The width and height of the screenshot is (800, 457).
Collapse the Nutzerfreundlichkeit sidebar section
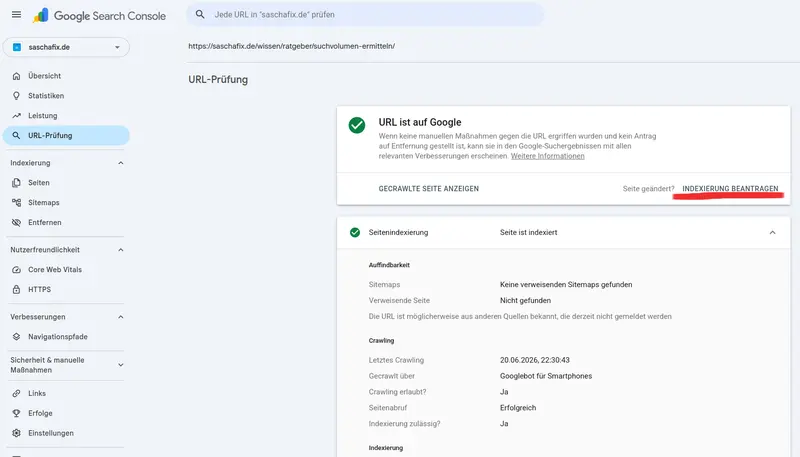point(121,250)
